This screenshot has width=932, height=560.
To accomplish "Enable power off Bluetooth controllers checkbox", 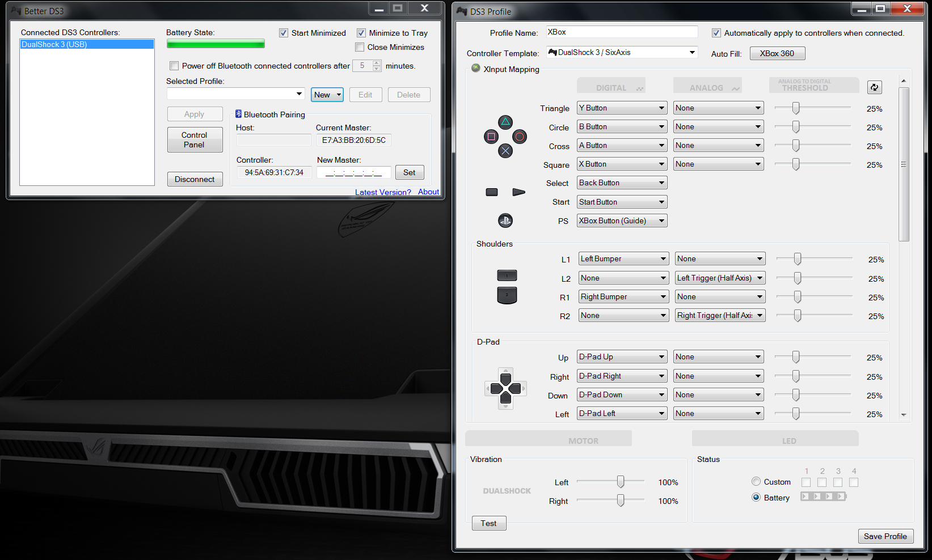I will [174, 66].
